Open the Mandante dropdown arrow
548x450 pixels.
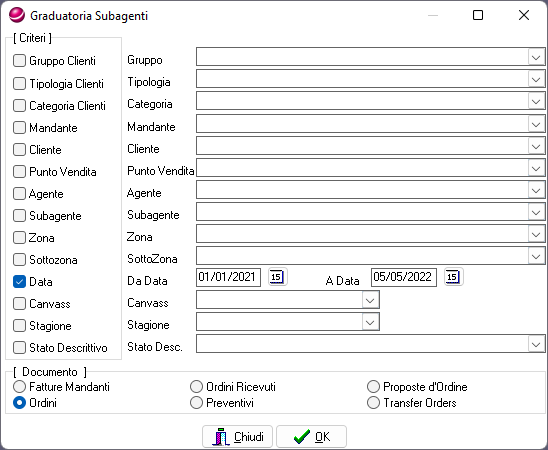(536, 124)
